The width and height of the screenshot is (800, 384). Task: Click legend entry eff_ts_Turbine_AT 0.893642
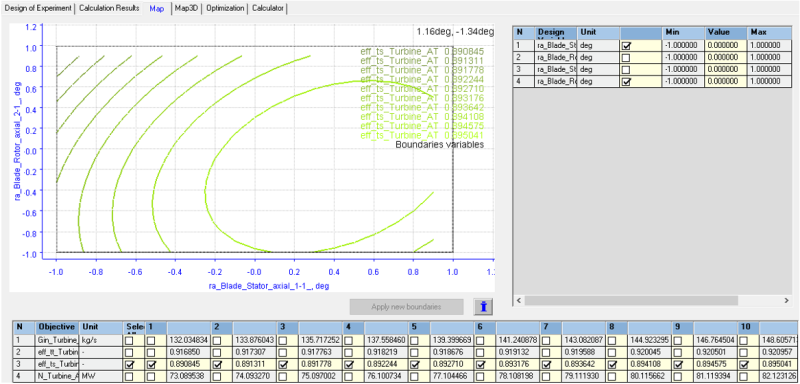[x=421, y=108]
